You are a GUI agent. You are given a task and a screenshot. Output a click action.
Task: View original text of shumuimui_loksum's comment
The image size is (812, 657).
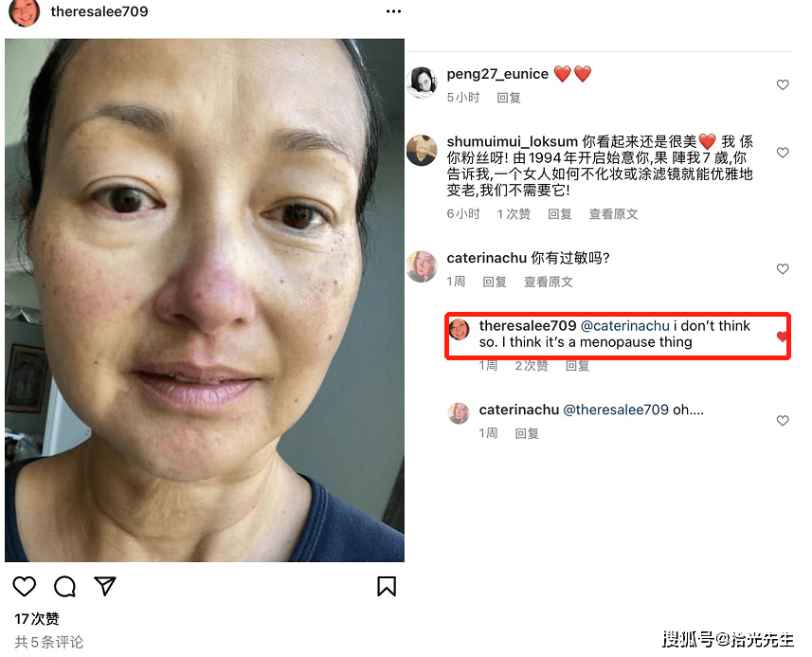coord(614,214)
